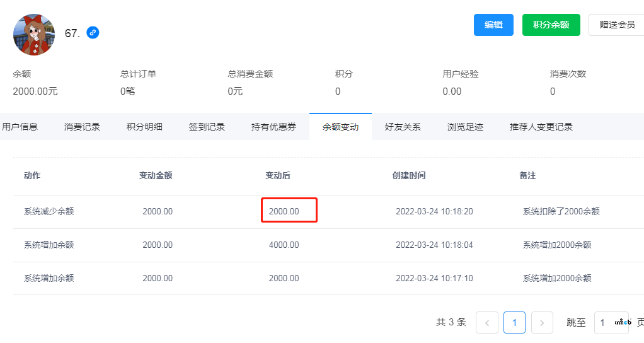Click the username text 67.
Screen dimensions: 644x343
coord(72,33)
